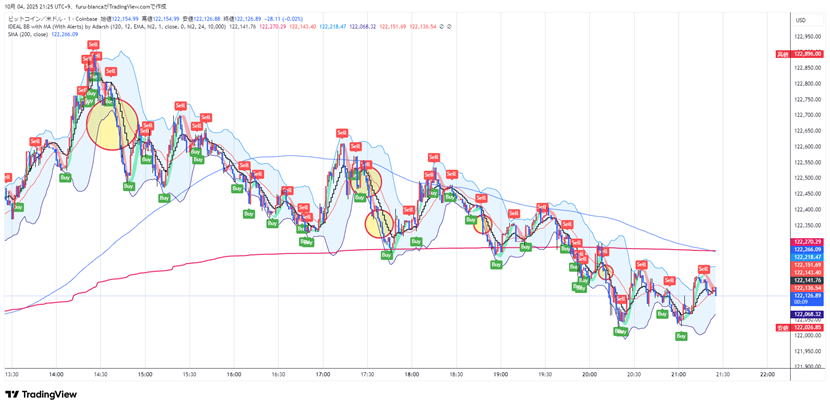Click the 安値 low price tag 122,026.85
This screenshot has height=408, width=830.
click(x=805, y=328)
